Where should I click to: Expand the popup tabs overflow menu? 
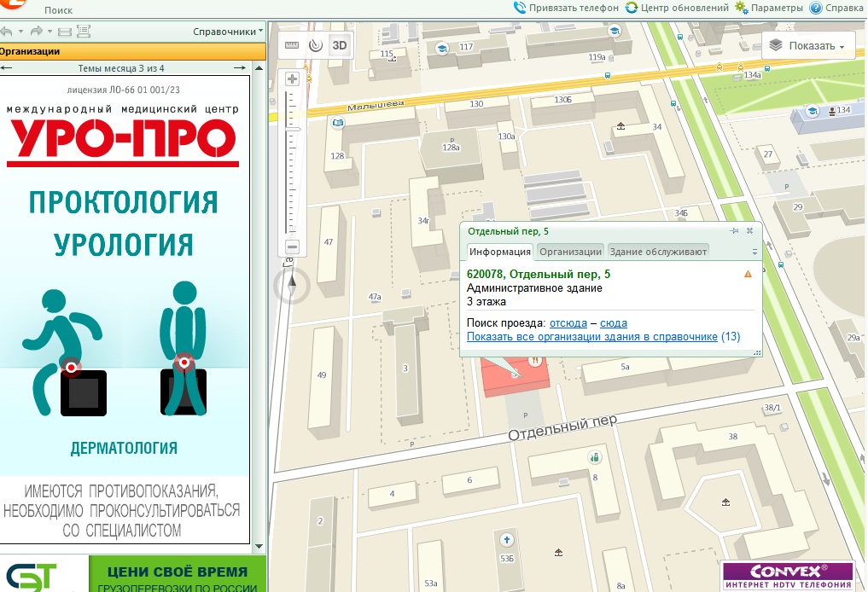coord(754,252)
